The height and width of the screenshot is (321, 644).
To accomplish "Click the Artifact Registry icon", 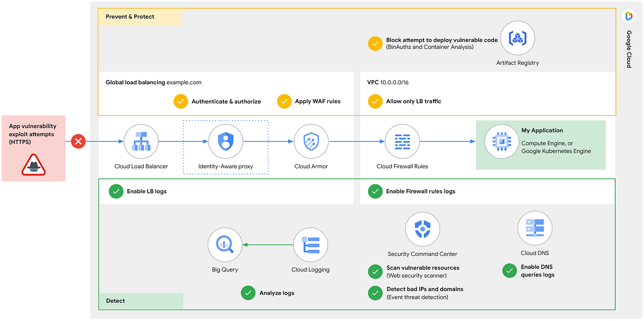I will [517, 38].
